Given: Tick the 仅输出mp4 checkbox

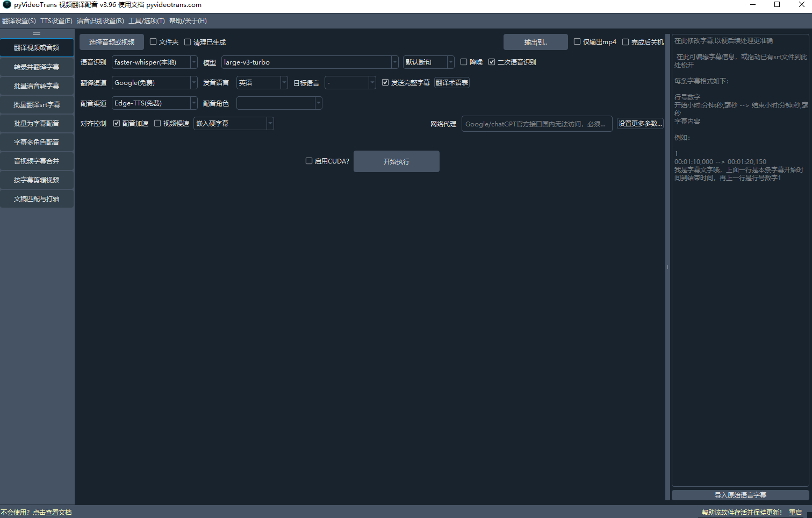Looking at the screenshot, I should click(577, 42).
